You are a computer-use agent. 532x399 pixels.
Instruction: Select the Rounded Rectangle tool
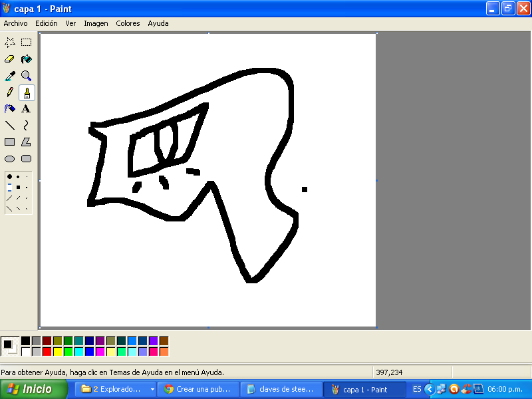[27, 159]
